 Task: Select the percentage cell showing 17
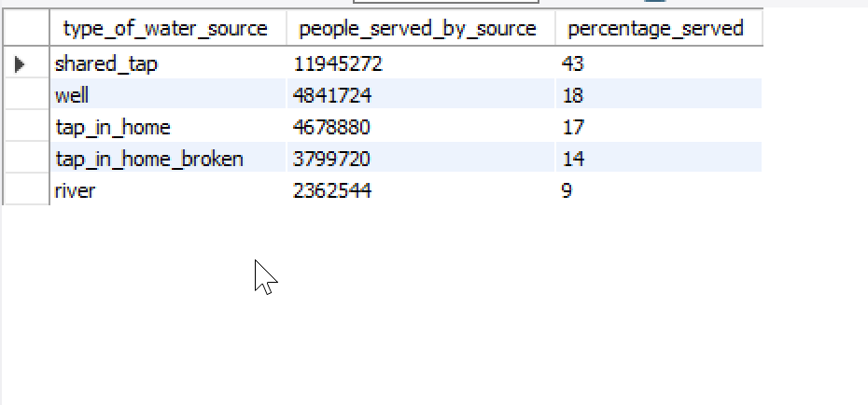coord(572,127)
